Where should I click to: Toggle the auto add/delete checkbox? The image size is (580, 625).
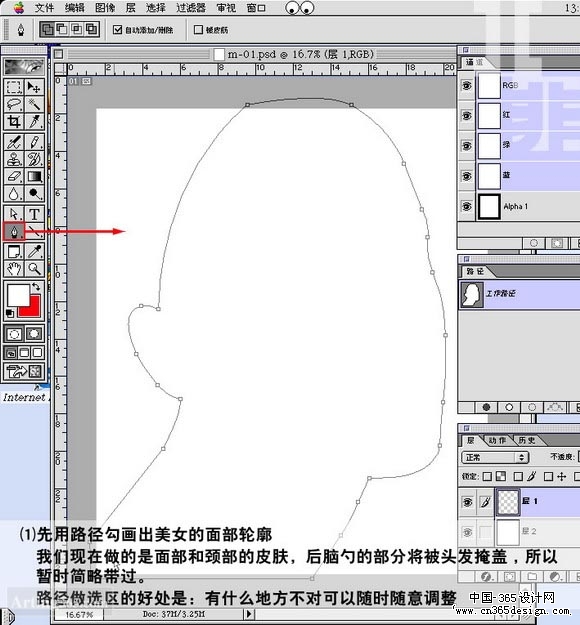pos(117,29)
